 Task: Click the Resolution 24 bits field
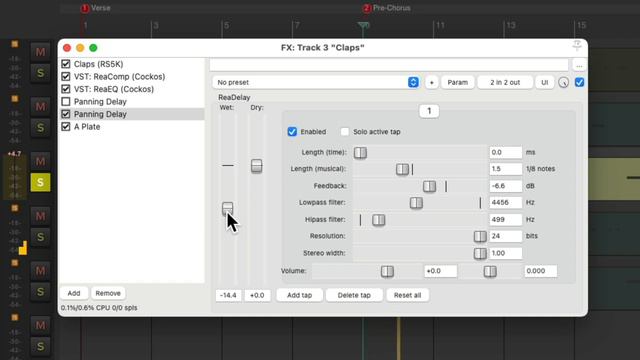[x=505, y=236]
